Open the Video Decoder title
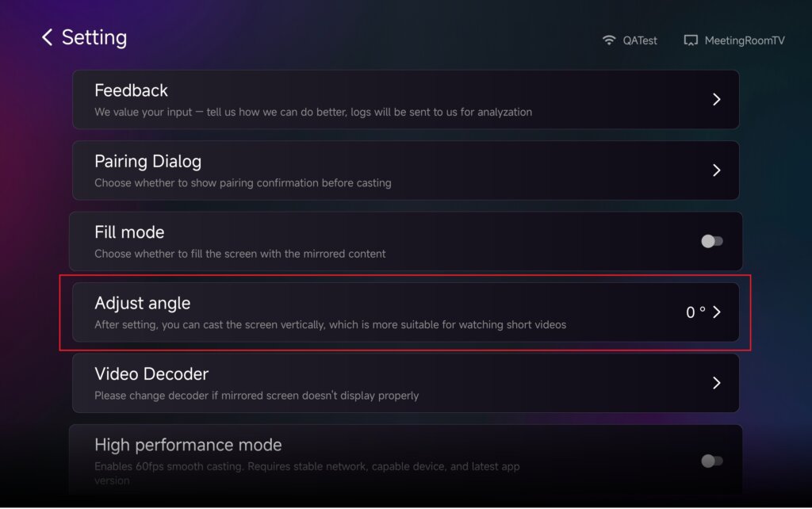 [x=151, y=373]
